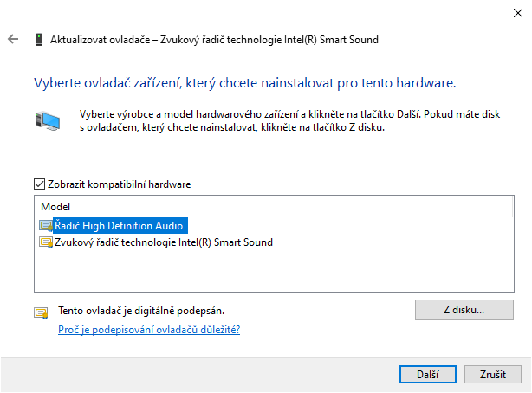This screenshot has width=532, height=393.
Task: Click the certificate icon of the Intel Smart Sound driver
Action: click(x=46, y=242)
